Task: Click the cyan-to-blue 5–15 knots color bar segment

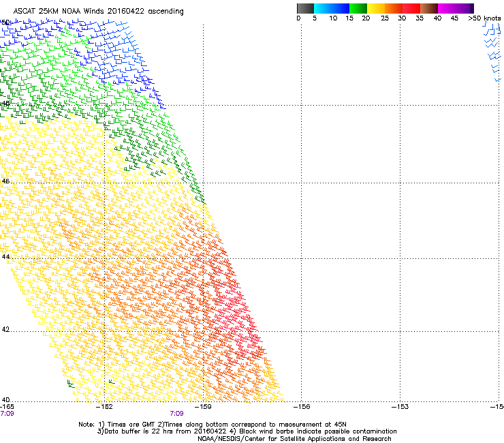Action: [x=332, y=8]
